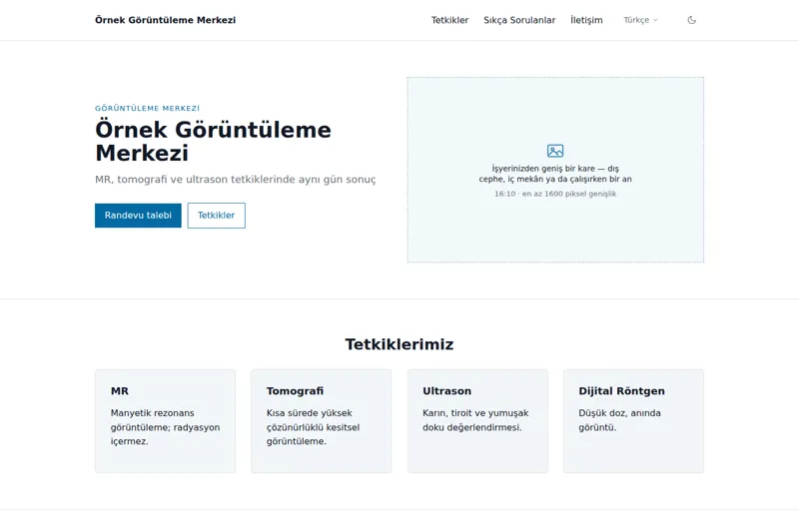This screenshot has width=799, height=532.
Task: Click the 'MR, tomografi ve ultrason' tagline
Action: pos(236,180)
